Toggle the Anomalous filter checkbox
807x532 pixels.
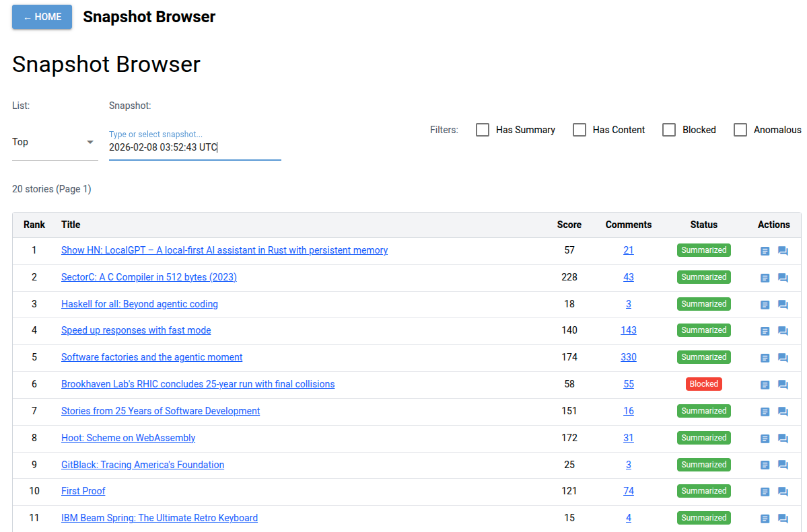click(740, 130)
